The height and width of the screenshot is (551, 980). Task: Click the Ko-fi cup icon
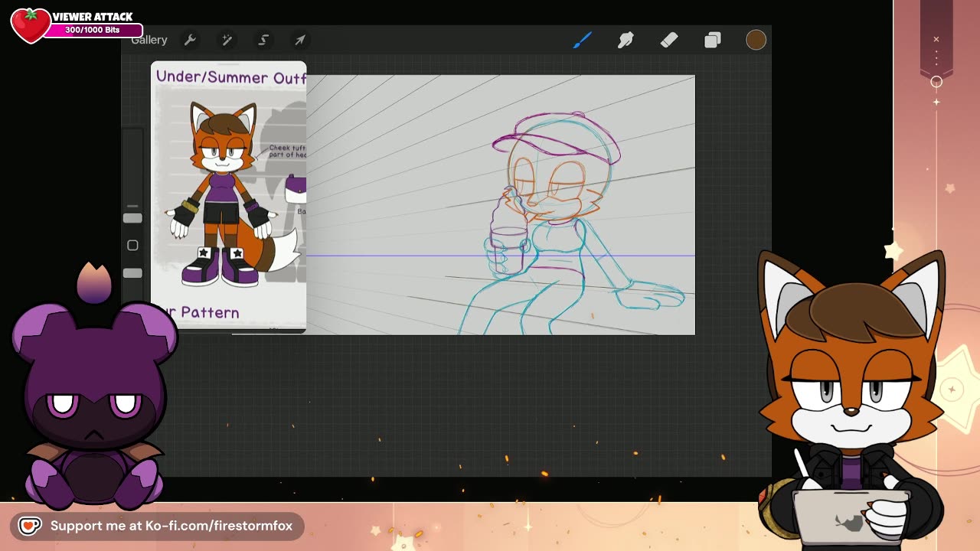[x=30, y=526]
